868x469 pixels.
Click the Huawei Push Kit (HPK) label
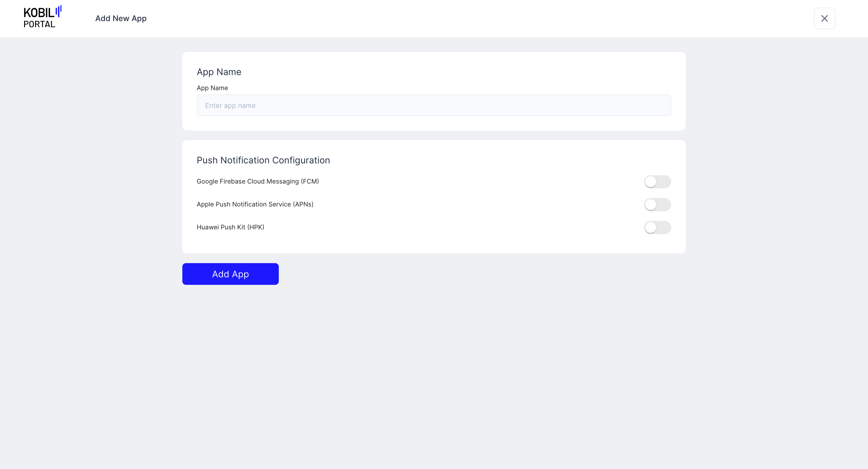[230, 227]
